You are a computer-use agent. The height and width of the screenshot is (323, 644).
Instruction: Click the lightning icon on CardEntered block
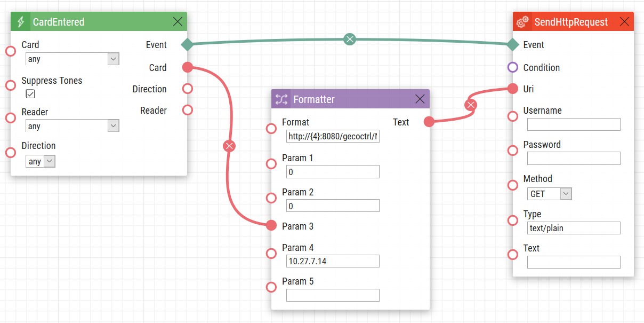[x=21, y=22]
